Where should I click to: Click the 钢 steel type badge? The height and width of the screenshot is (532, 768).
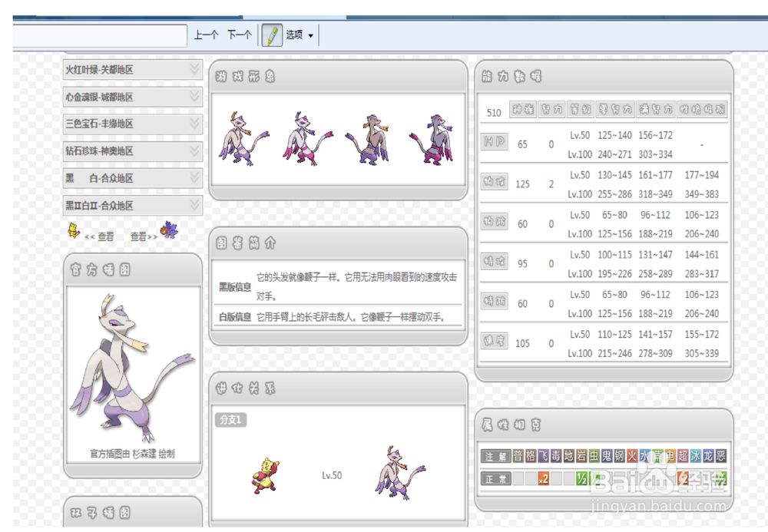click(620, 456)
